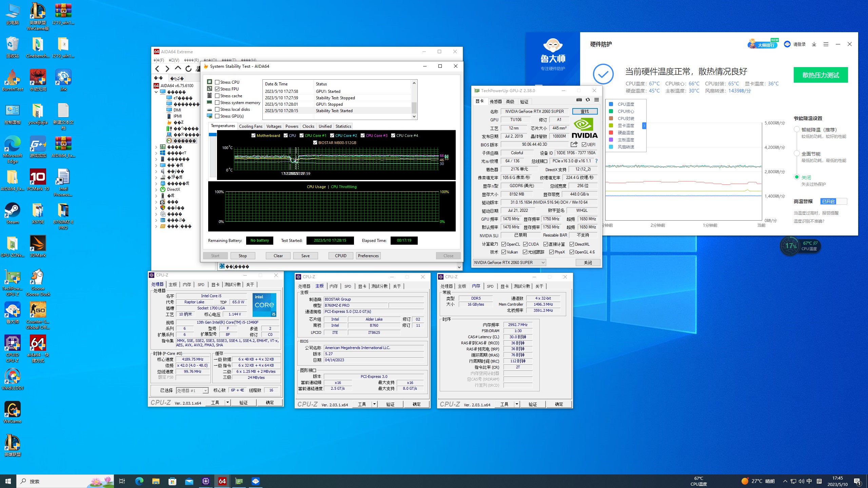Click the Ludashi icon in the taskbar

[x=256, y=481]
